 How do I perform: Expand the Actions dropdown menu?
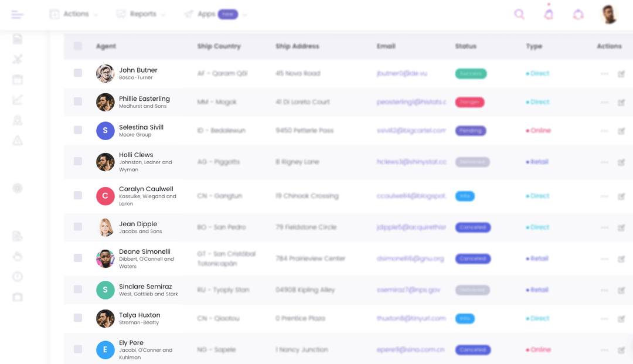73,14
